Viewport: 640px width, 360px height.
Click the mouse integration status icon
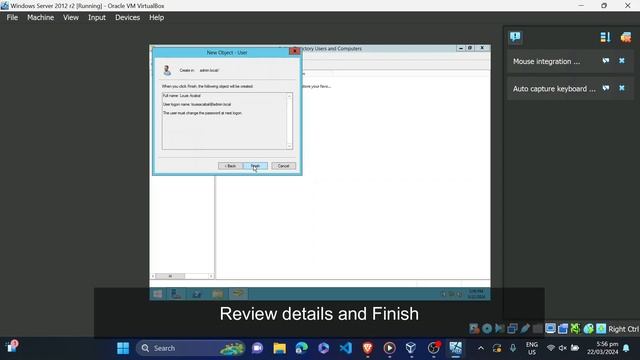(x=588, y=329)
